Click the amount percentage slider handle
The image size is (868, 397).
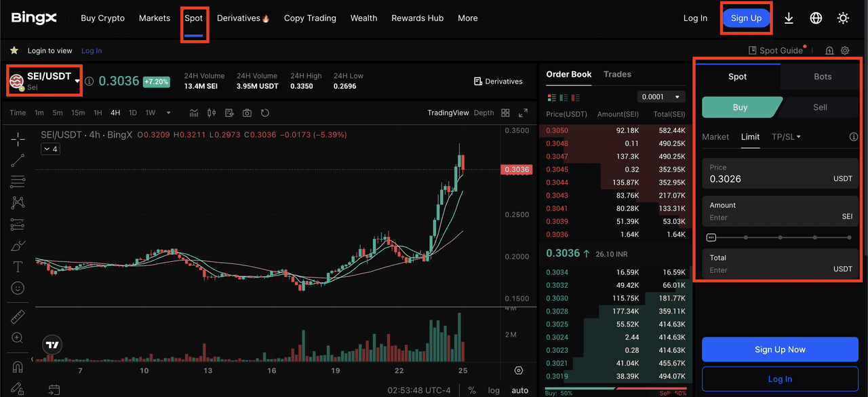pyautogui.click(x=711, y=238)
